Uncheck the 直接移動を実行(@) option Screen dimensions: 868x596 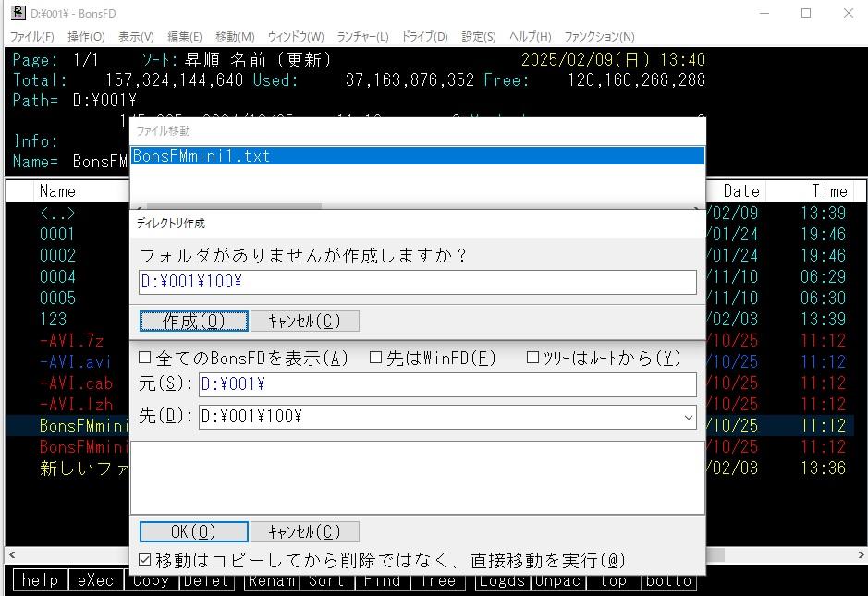(x=144, y=560)
